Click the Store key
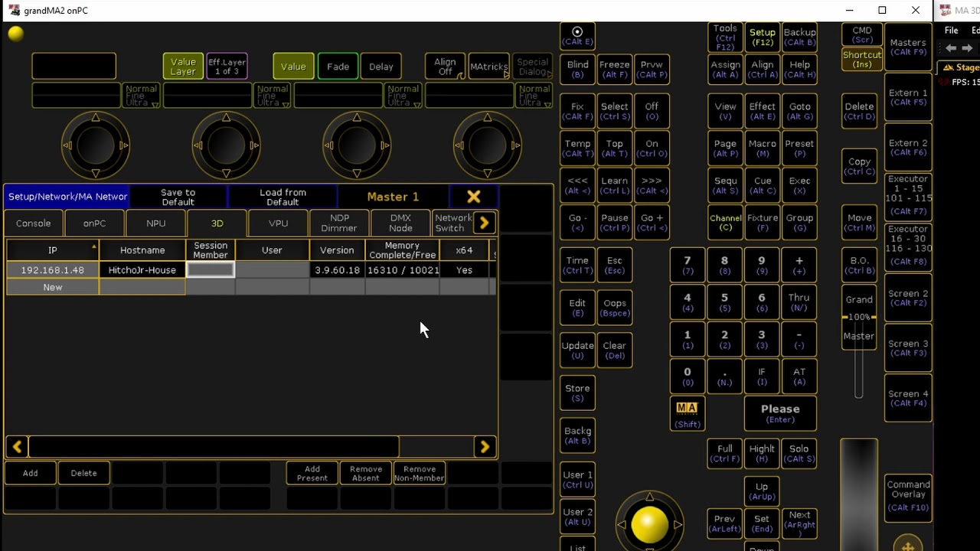The image size is (980, 551). pos(577,393)
